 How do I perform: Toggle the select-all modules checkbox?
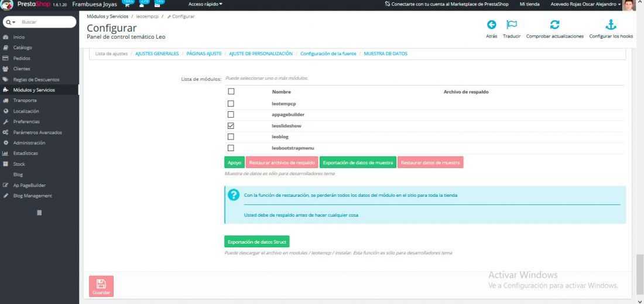click(x=231, y=91)
